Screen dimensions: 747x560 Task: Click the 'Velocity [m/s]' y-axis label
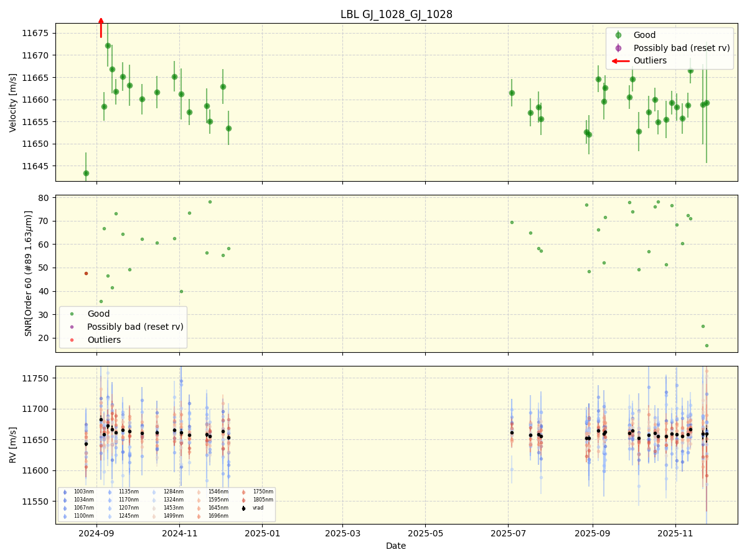tap(13, 102)
